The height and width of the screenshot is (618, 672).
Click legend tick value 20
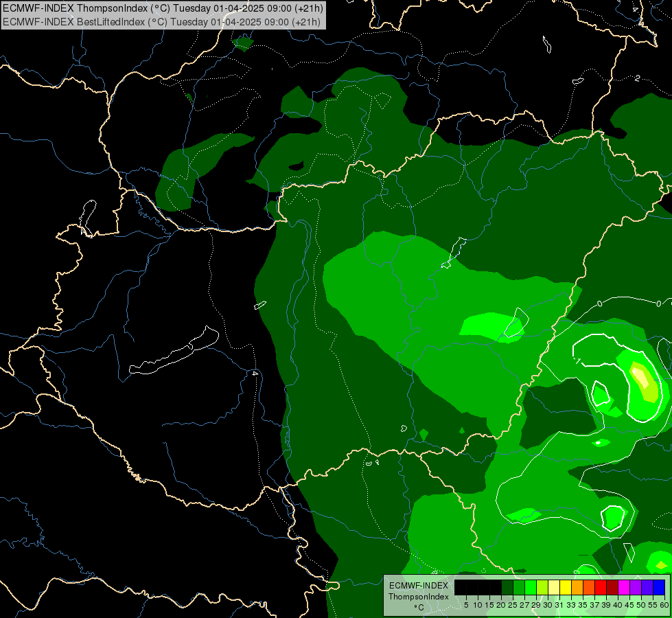pyautogui.click(x=501, y=605)
